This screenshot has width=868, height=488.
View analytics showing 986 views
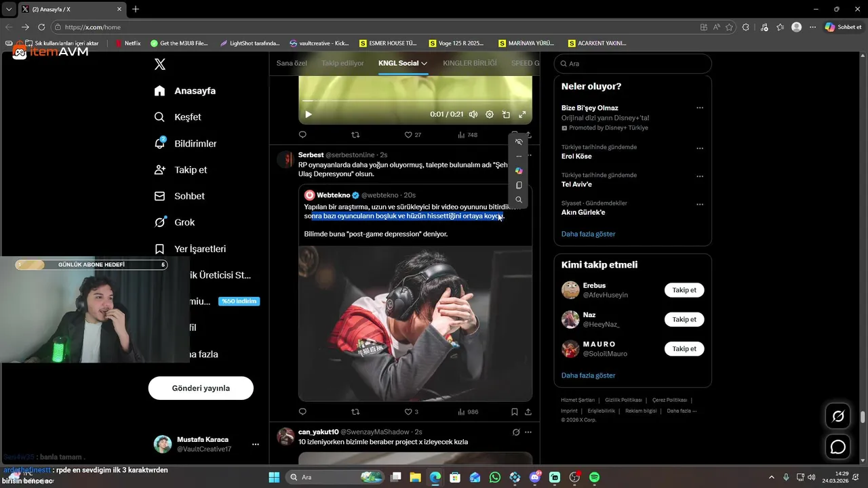click(x=468, y=411)
